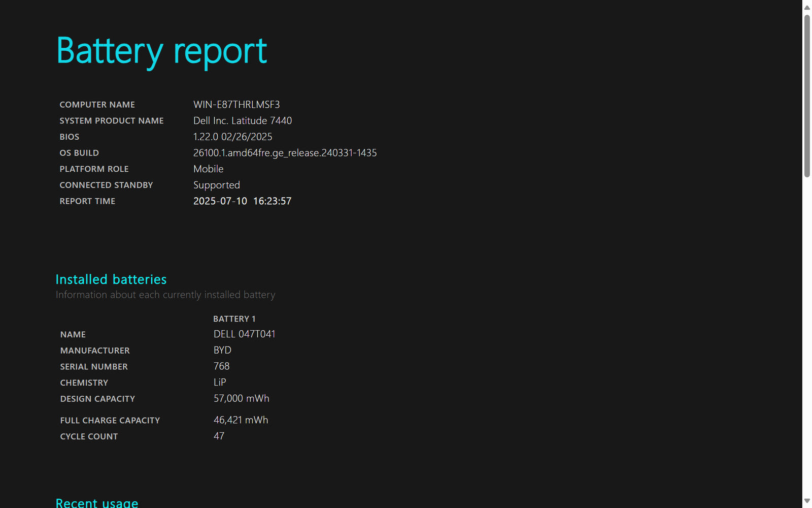This screenshot has width=812, height=508.
Task: Click the vertical scrollbar thumb
Action: click(807, 96)
